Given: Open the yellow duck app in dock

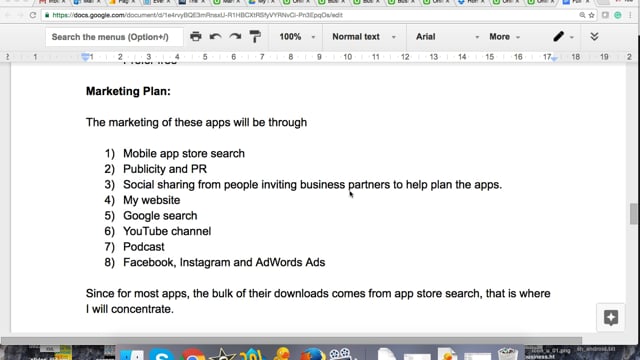Looking at the screenshot, I should tap(282, 354).
